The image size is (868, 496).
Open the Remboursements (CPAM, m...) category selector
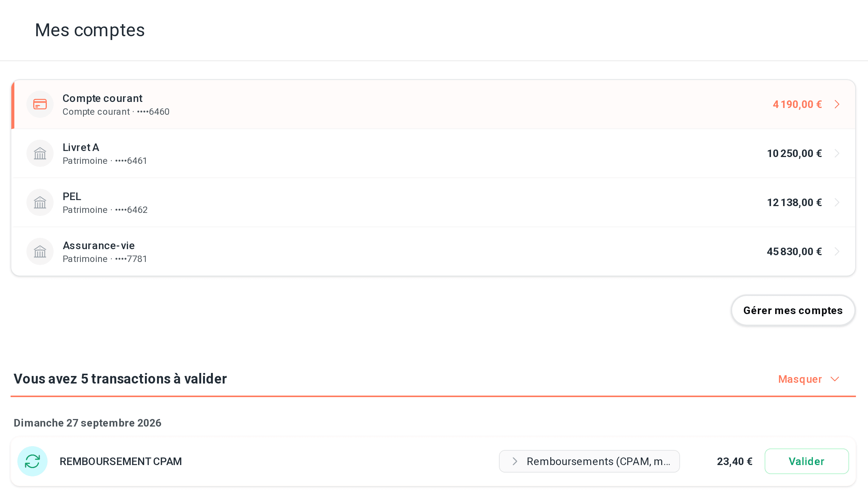589,461
